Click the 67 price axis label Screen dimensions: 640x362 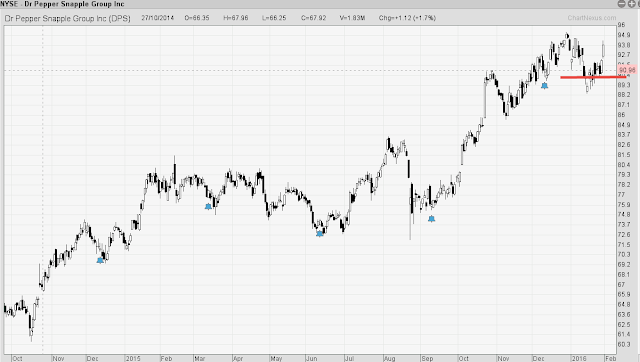click(x=621, y=284)
